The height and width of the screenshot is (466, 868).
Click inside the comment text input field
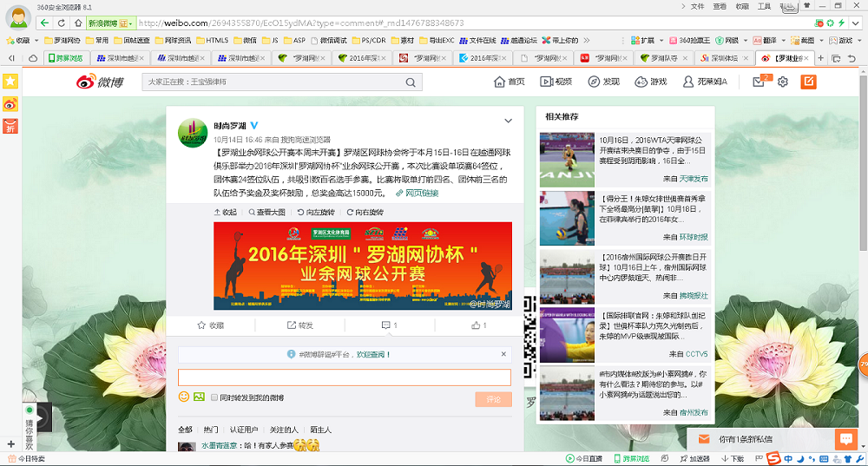[x=344, y=377]
